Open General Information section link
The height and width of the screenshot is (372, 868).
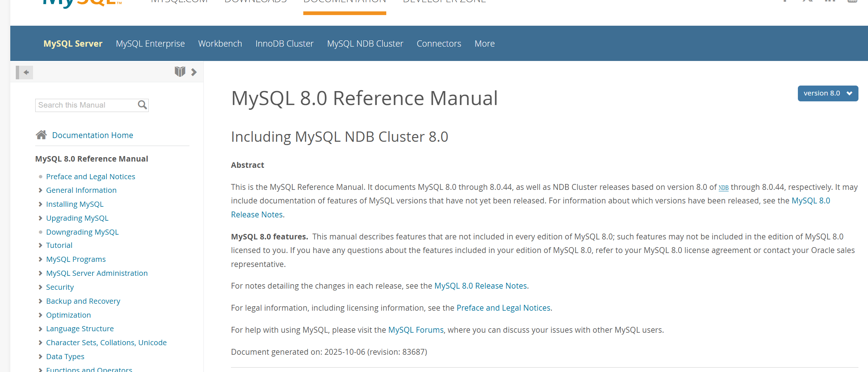81,190
